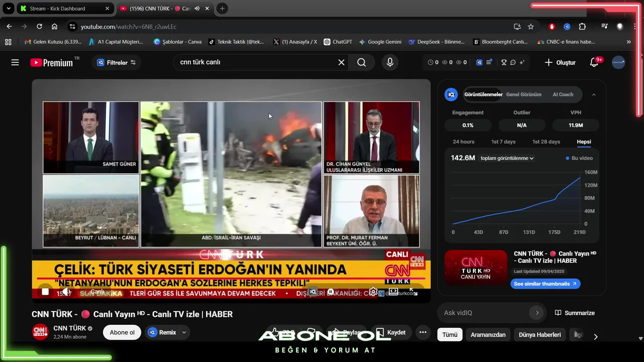The height and width of the screenshot is (362, 644).
Task: Click the install app icon in address bar
Action: tap(517, 27)
